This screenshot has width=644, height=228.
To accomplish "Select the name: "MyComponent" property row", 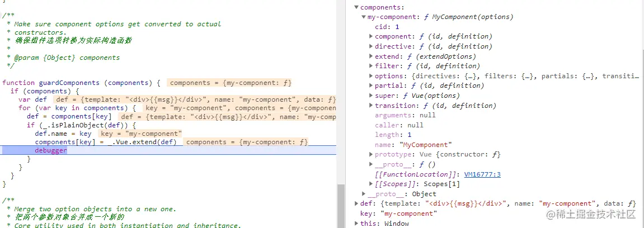I will (413, 145).
